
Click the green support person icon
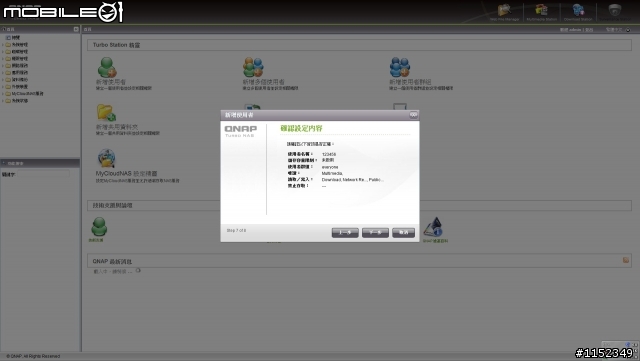coord(99,227)
